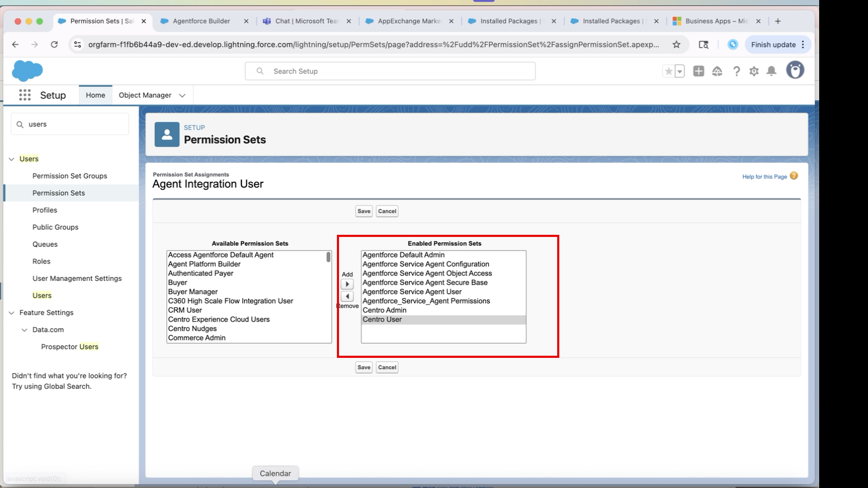The height and width of the screenshot is (488, 868).
Task: Click the blue browser extension icon
Action: pyautogui.click(x=733, y=44)
